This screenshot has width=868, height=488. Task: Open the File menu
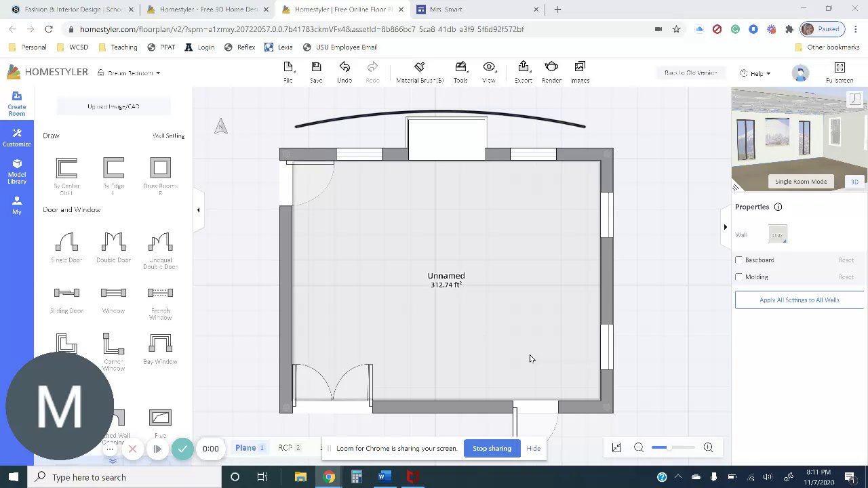tap(288, 73)
